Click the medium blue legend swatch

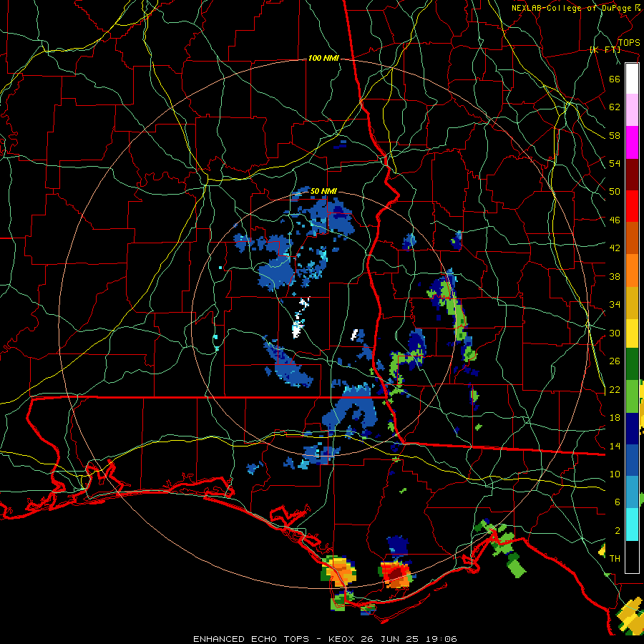click(x=632, y=461)
